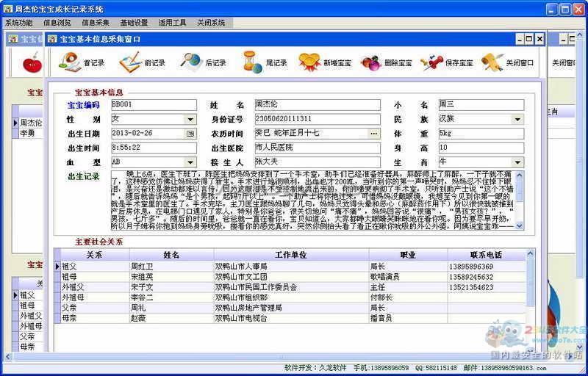
Task: Click the 身份证号 input field
Action: pyautogui.click(x=318, y=119)
